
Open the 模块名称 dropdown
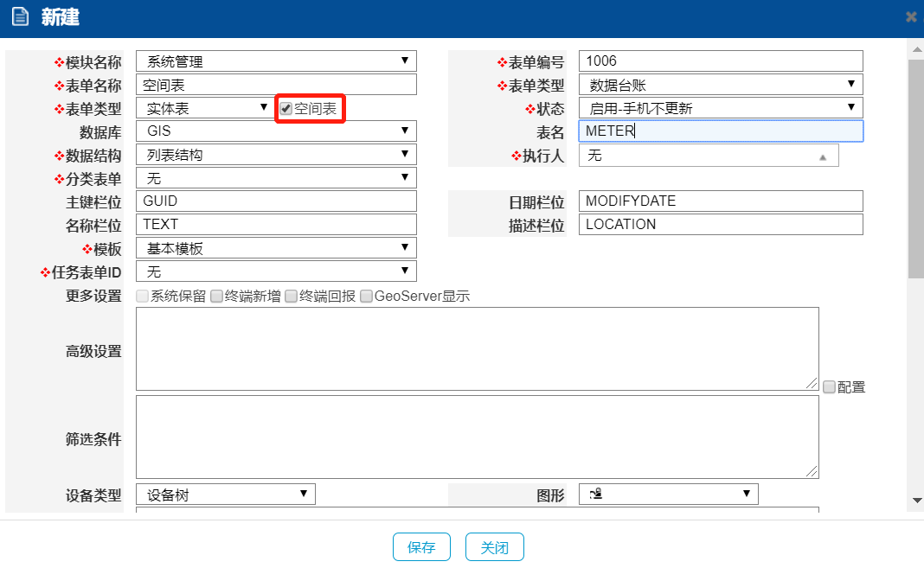click(x=276, y=61)
